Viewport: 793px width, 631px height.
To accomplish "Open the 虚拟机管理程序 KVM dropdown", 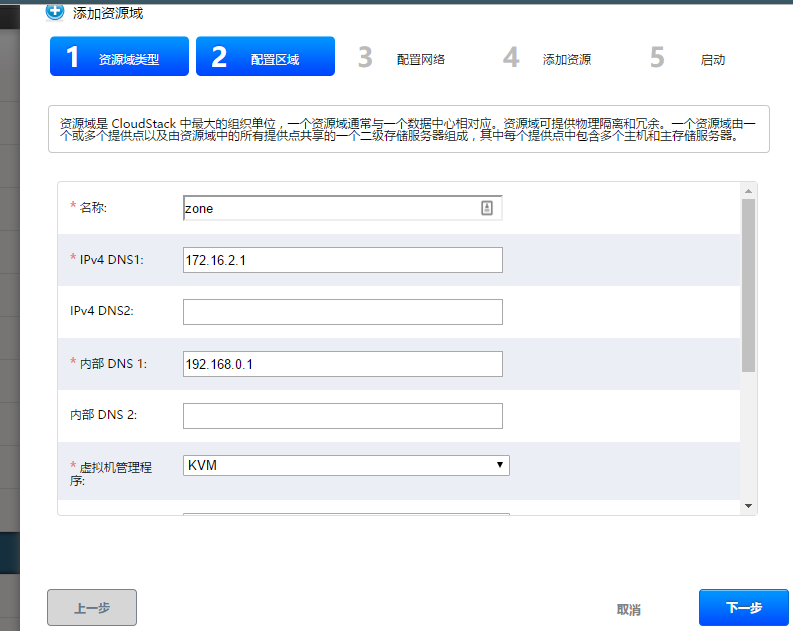I will pyautogui.click(x=346, y=465).
